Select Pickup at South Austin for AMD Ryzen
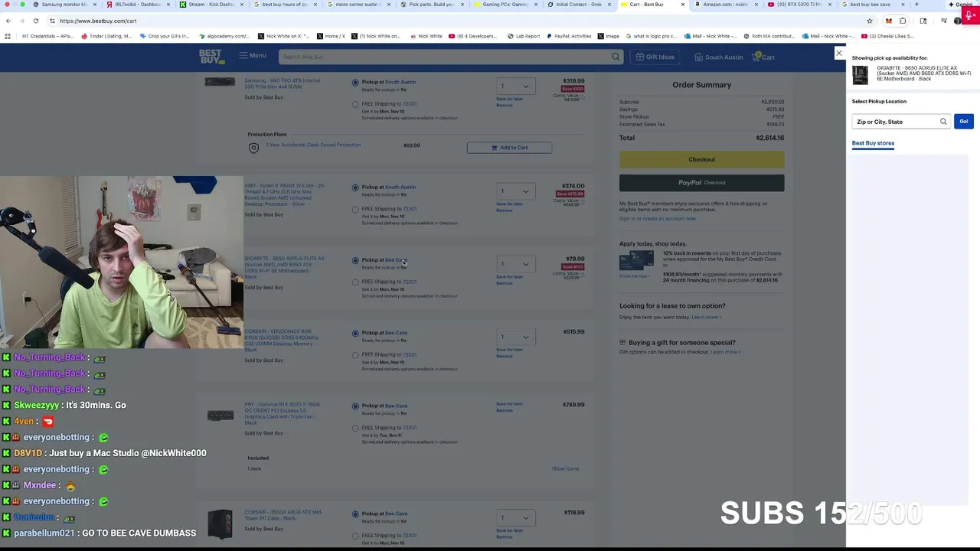 coord(355,187)
